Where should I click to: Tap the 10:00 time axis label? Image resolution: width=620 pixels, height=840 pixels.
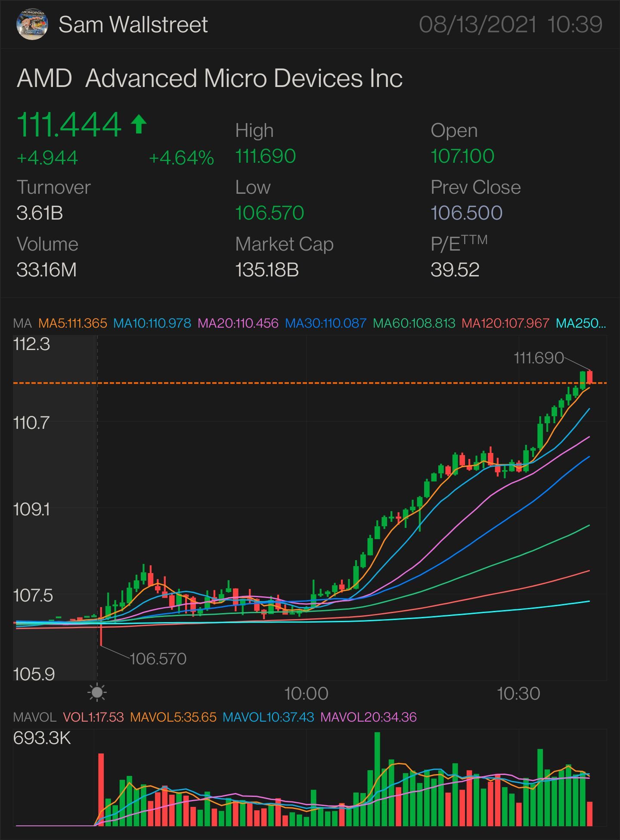click(306, 694)
